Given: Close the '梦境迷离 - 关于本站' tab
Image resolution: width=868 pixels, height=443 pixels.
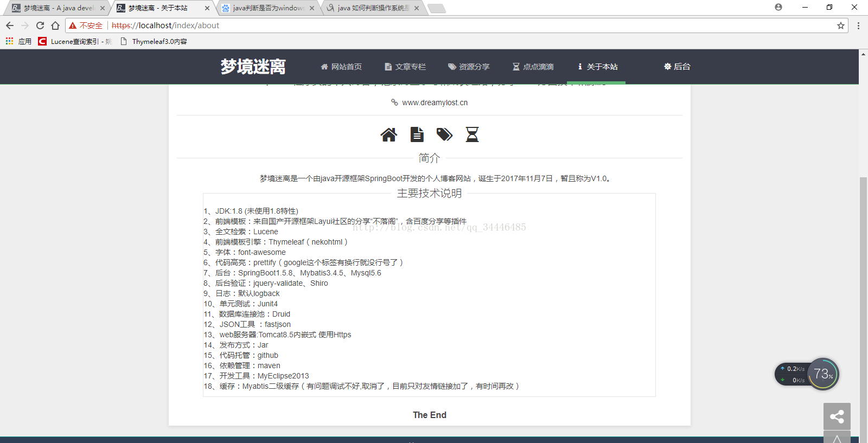Looking at the screenshot, I should click(207, 8).
